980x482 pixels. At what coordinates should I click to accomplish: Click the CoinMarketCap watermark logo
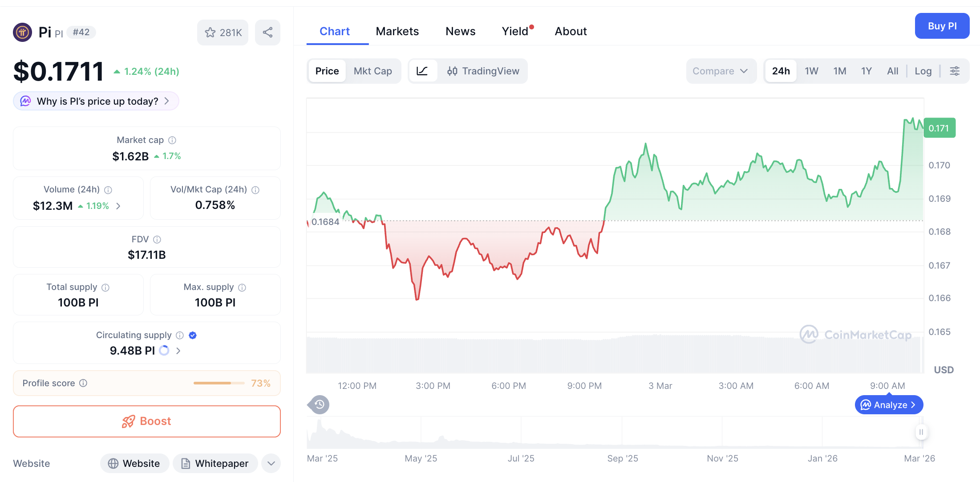tap(854, 335)
